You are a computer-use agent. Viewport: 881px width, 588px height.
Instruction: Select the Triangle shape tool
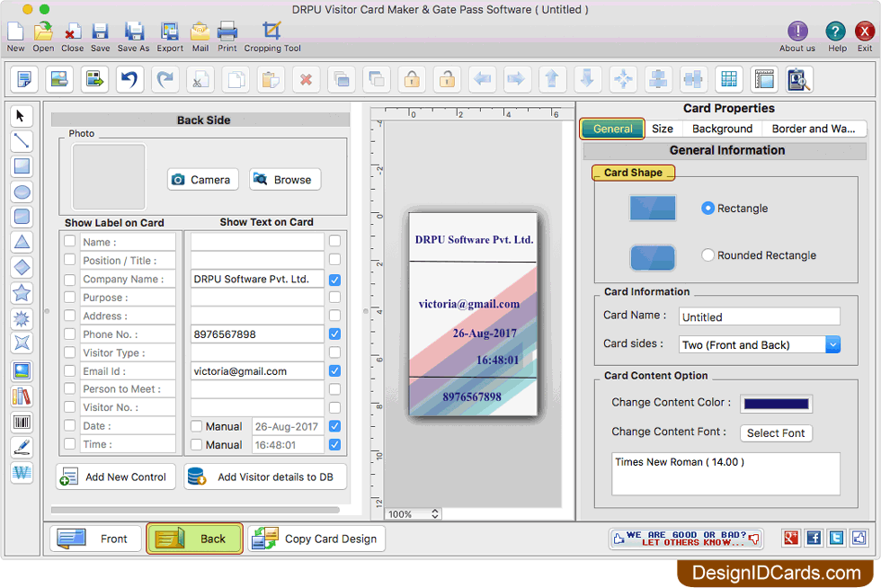(x=22, y=242)
